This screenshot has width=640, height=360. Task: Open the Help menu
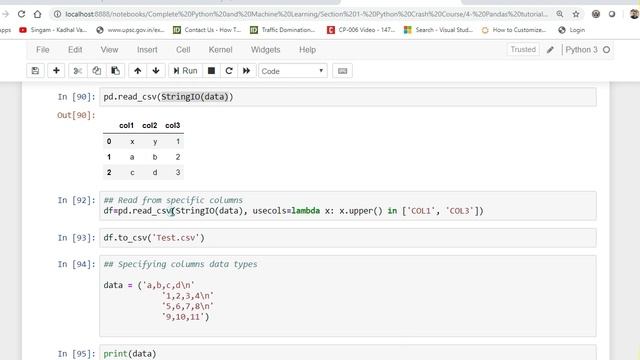coord(307,50)
